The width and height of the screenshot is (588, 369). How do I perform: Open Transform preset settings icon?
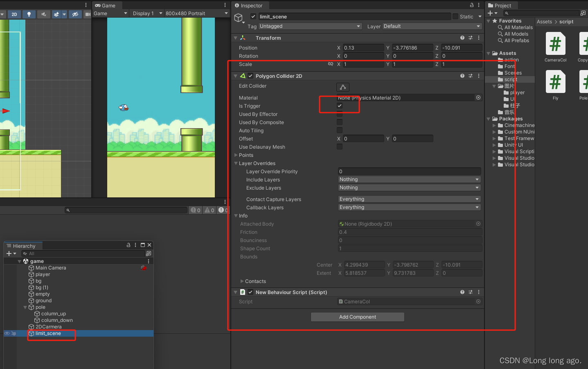coord(471,38)
